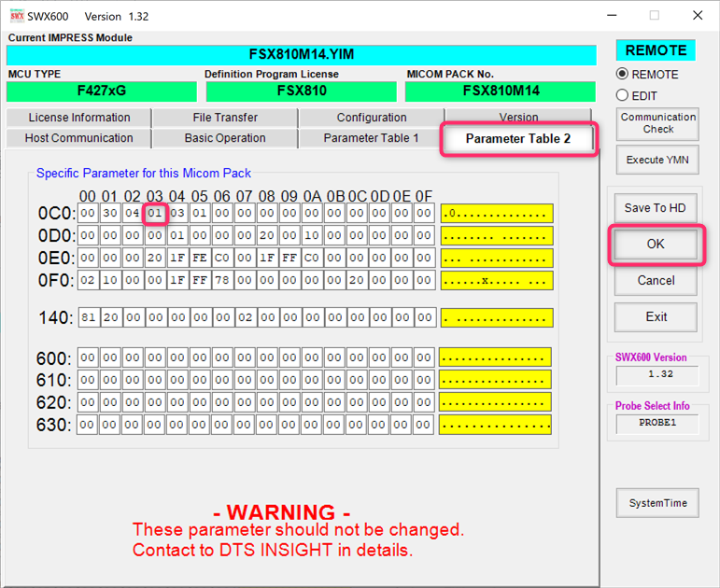Select cell 0C0 column 03 with value 01
The image size is (720, 588).
click(155, 213)
